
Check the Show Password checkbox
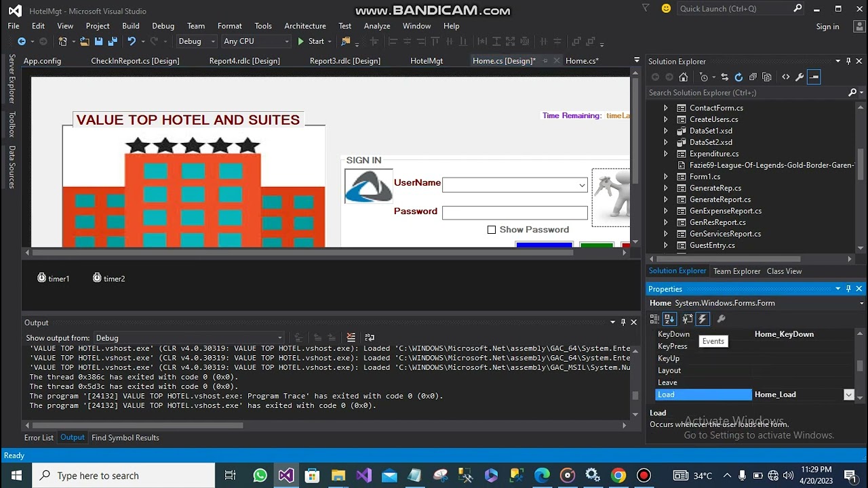[492, 230]
